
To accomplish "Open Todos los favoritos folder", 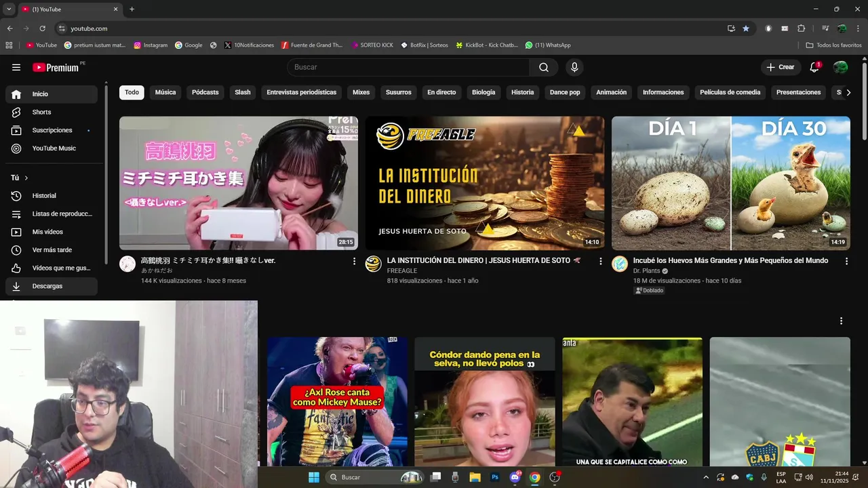I will tap(833, 45).
